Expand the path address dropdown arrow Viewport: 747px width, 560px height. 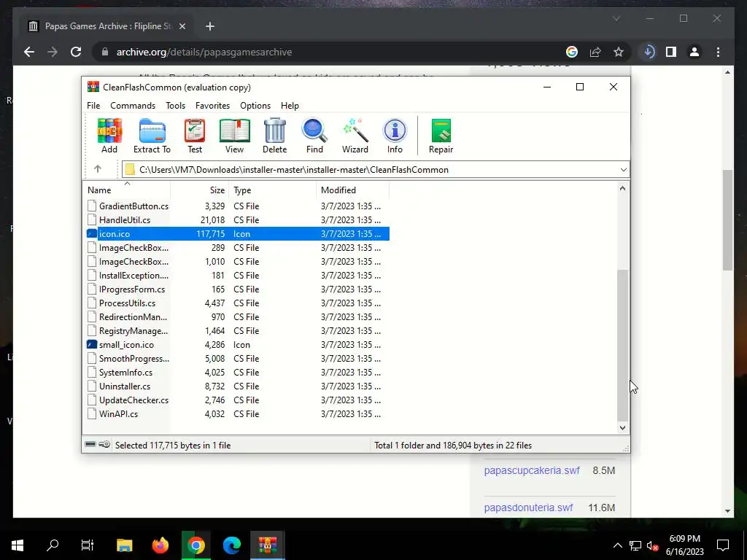[623, 169]
